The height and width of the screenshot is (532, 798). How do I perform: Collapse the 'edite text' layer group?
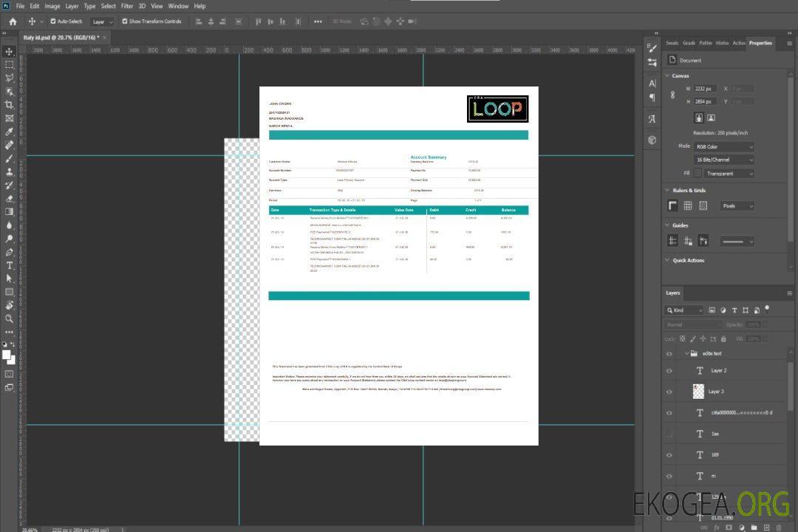[686, 353]
